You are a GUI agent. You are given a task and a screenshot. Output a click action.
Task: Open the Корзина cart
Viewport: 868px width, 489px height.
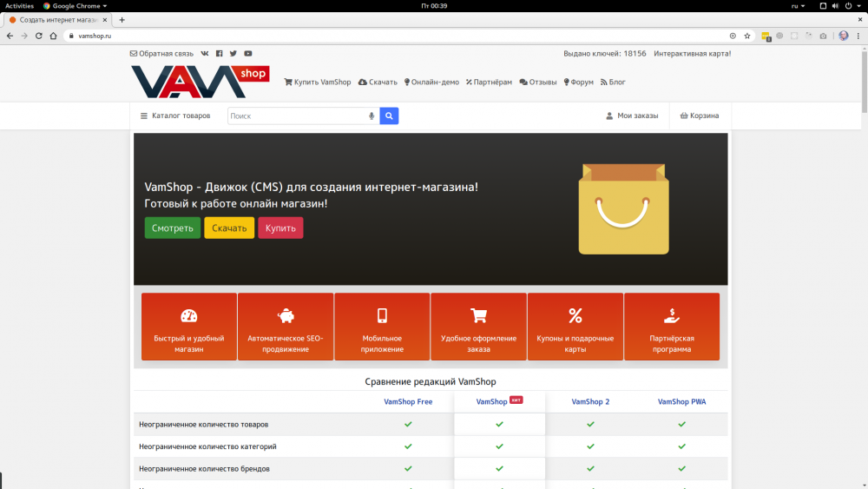[699, 116]
